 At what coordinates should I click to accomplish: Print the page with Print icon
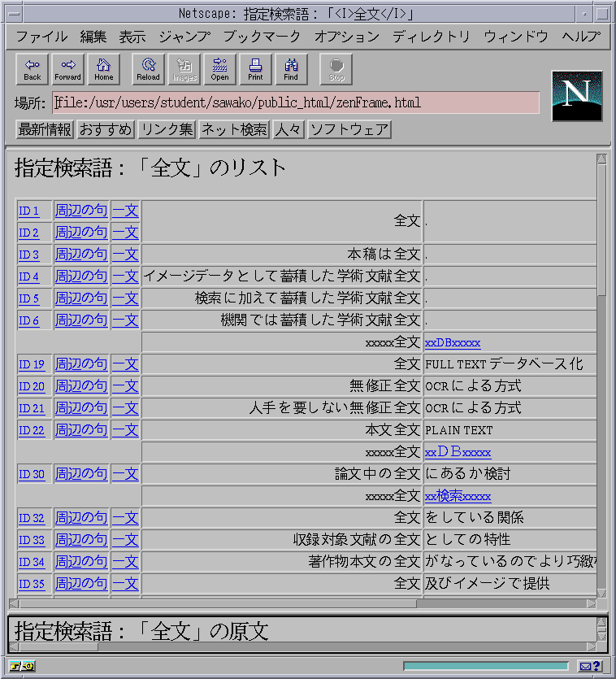[255, 69]
